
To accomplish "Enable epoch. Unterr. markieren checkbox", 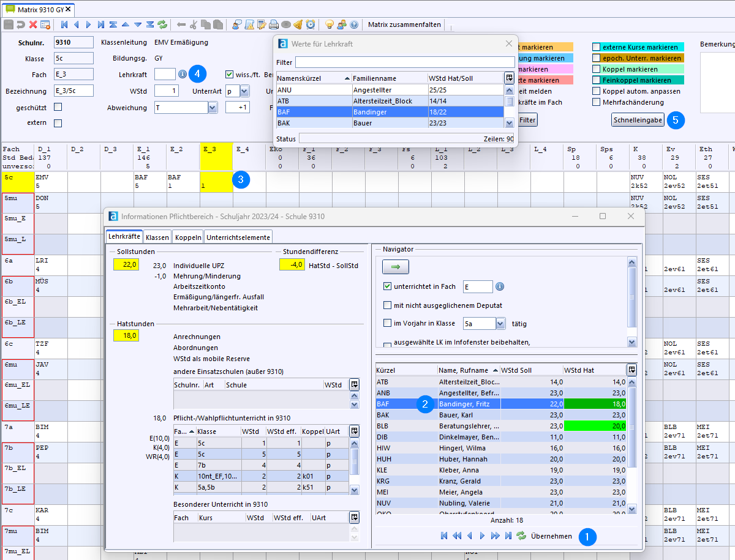I will (x=596, y=58).
